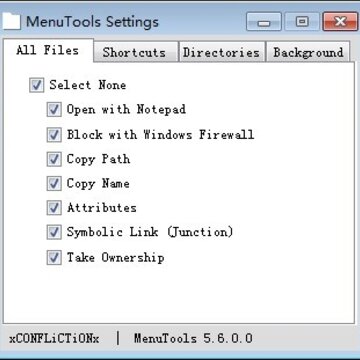
Task: Uncheck the Copy Path checkbox
Action: pos(54,159)
